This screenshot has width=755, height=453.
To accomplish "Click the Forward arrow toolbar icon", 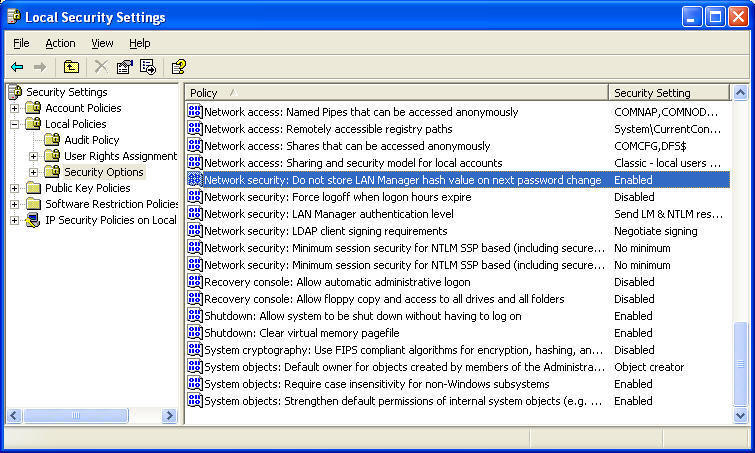I will click(x=40, y=67).
